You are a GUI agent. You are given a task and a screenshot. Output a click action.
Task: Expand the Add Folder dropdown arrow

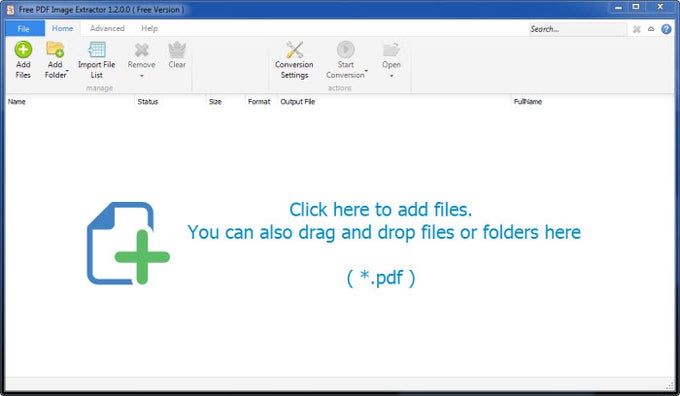67,70
